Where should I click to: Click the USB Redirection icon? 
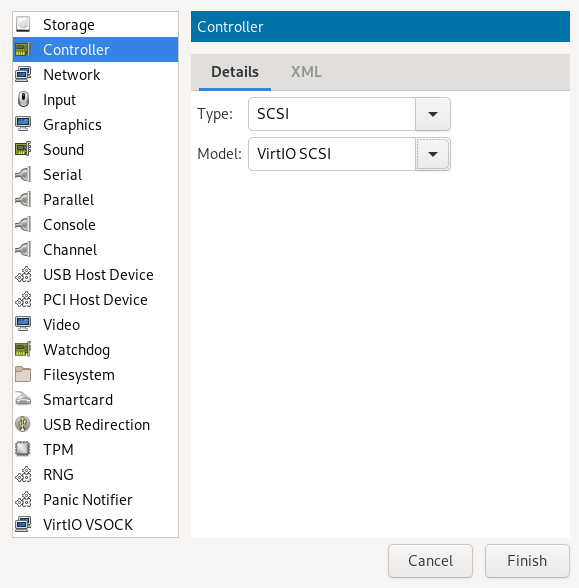23,424
